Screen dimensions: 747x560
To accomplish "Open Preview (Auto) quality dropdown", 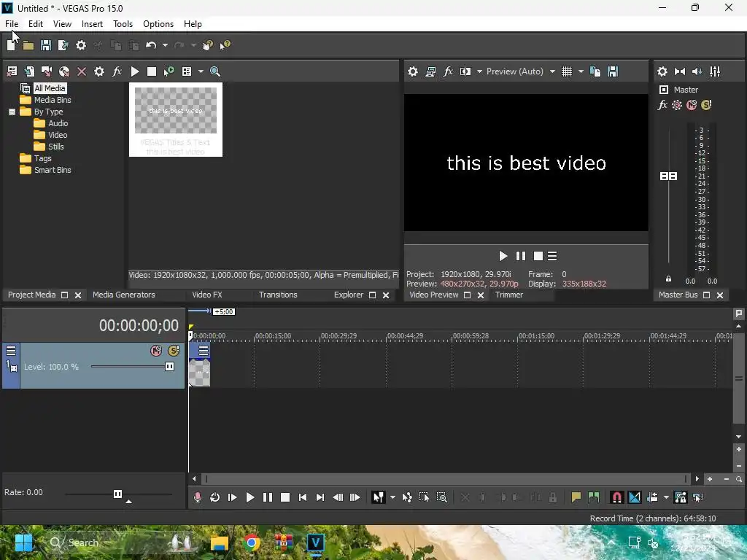I will click(x=552, y=71).
